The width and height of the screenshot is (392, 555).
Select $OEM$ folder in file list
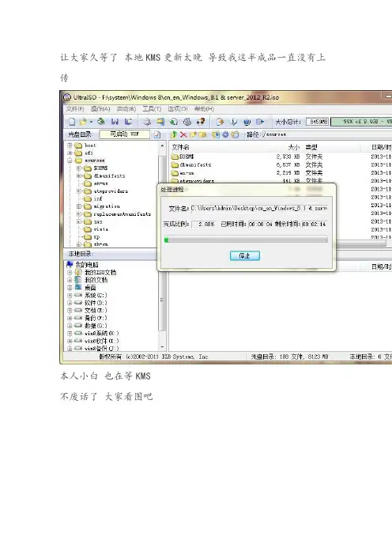(183, 157)
